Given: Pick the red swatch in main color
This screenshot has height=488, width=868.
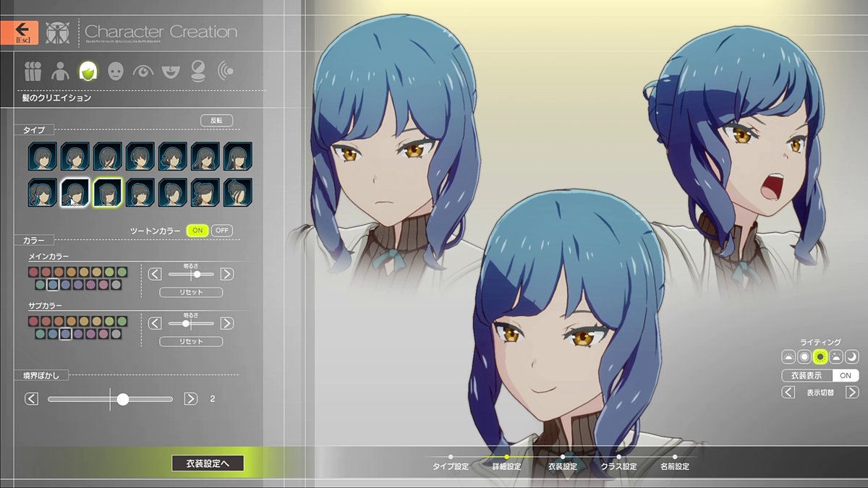Looking at the screenshot, I should pos(33,272).
